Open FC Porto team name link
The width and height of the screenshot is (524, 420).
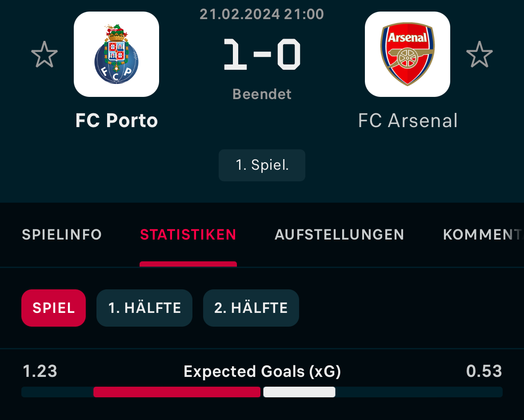[x=116, y=120]
